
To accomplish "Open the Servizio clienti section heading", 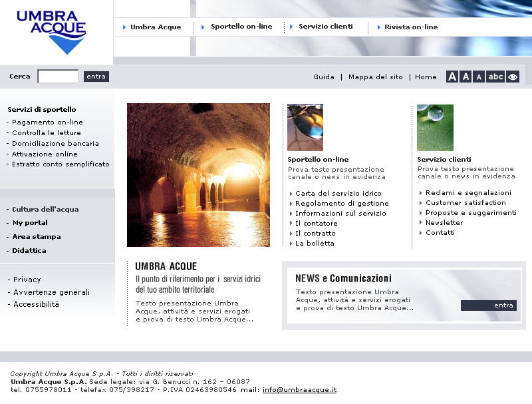I will 444,160.
